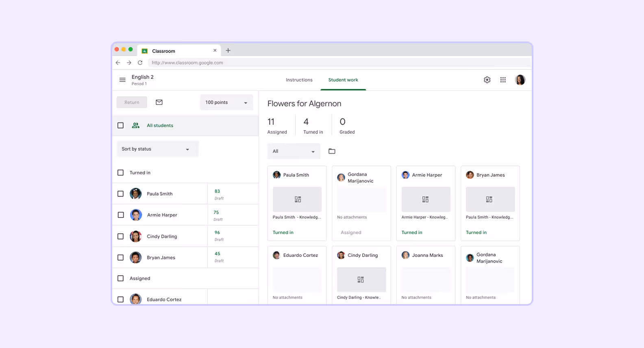Open Paula Smith's attachment thumbnail card
Screen dimensions: 644x348
click(297, 199)
